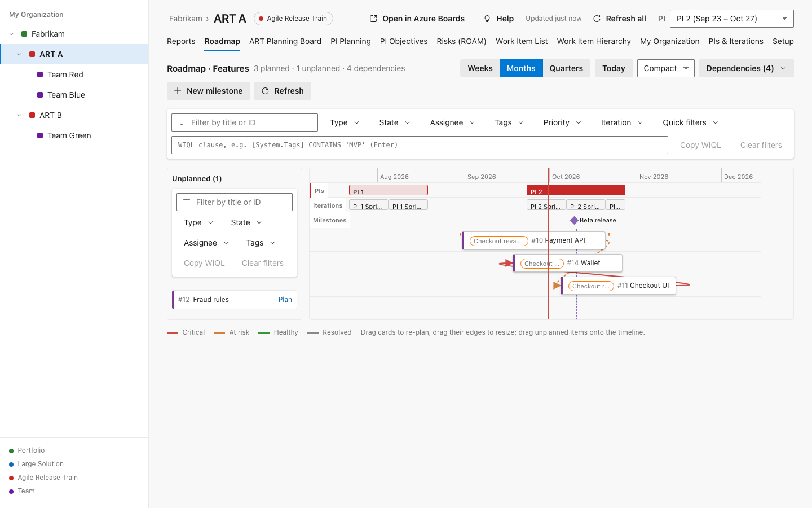This screenshot has height=508, width=812.
Task: Open the main Type filter dropdown
Action: coord(345,122)
